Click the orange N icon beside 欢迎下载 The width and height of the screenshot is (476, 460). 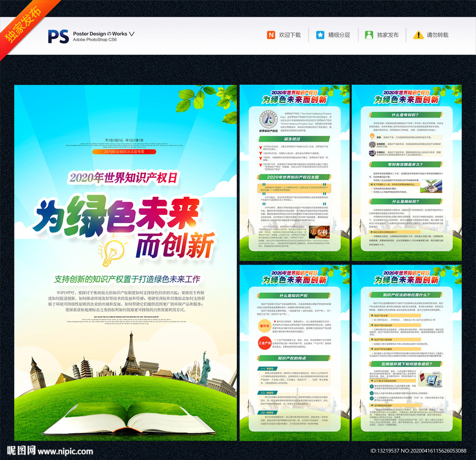click(271, 35)
